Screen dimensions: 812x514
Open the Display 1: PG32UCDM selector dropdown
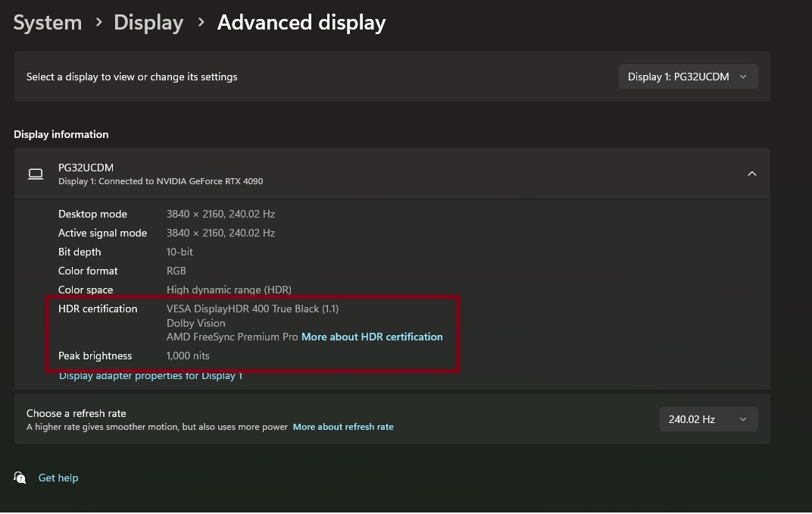tap(688, 77)
